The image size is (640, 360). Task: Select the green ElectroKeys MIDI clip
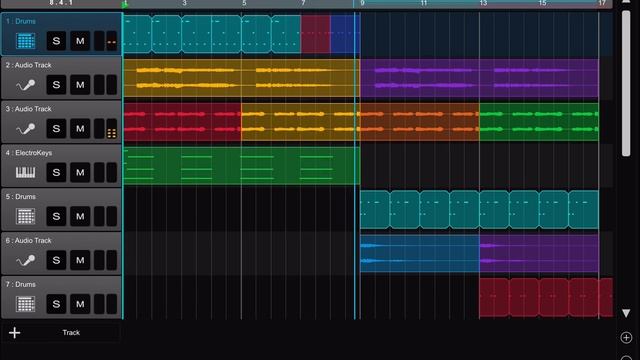point(242,166)
